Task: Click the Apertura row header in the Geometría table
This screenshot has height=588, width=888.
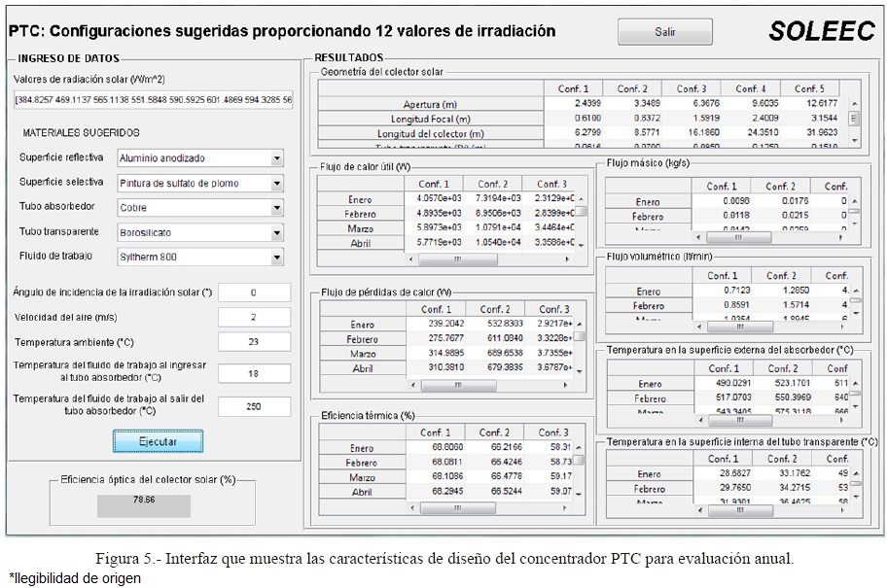Action: (430, 104)
